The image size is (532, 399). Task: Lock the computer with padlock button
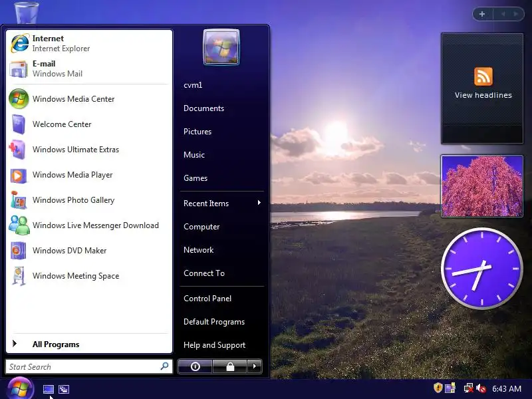[x=230, y=366]
